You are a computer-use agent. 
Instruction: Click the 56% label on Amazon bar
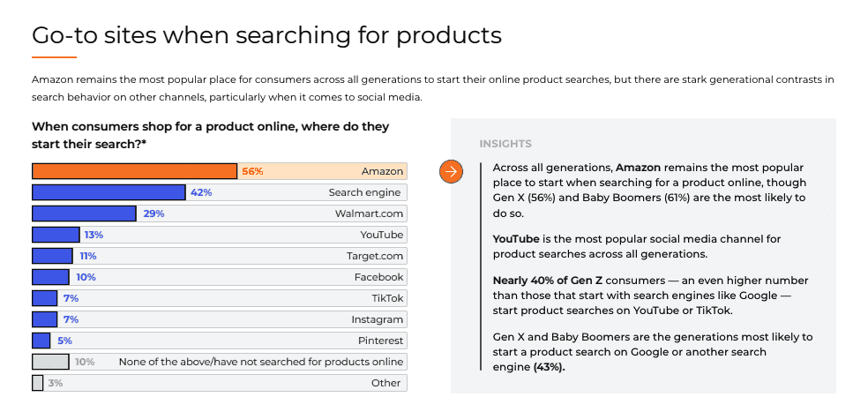(252, 171)
